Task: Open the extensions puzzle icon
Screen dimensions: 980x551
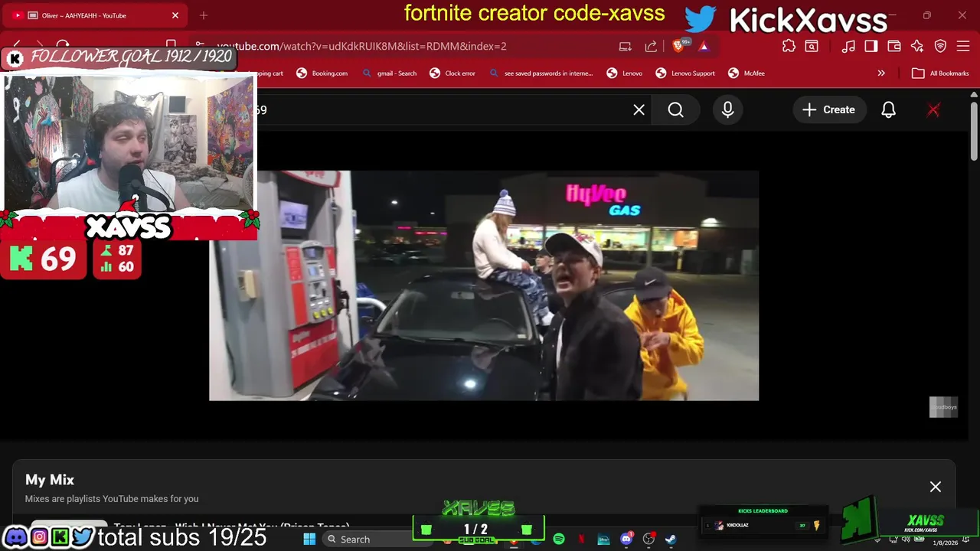Action: [789, 46]
